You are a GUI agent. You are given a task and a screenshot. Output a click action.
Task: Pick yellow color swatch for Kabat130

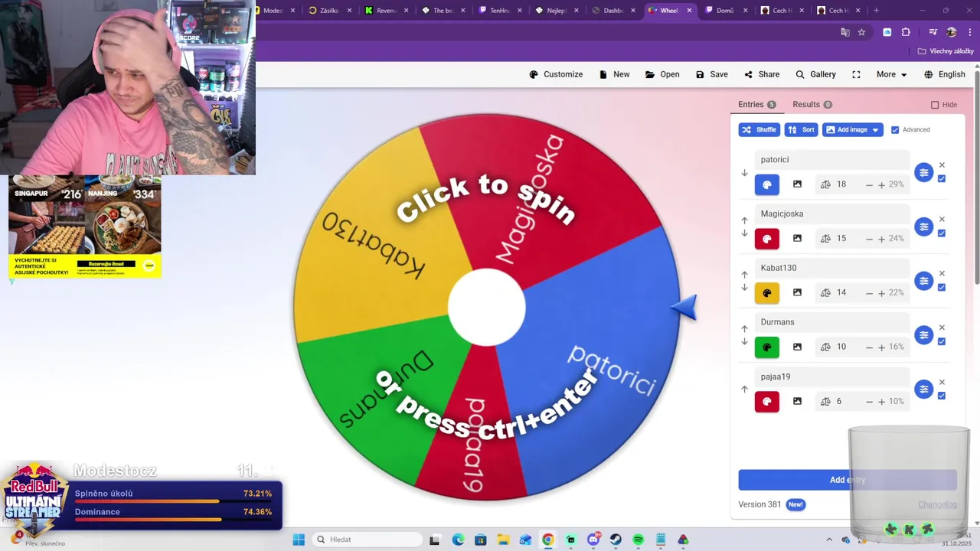pos(767,293)
